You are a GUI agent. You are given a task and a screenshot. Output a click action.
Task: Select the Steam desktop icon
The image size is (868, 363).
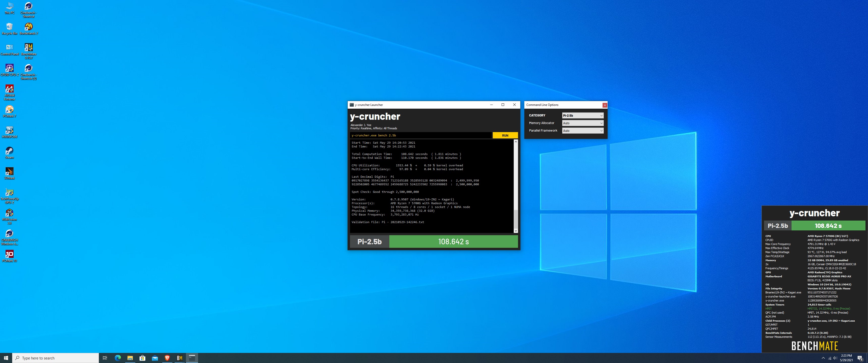pos(9,153)
